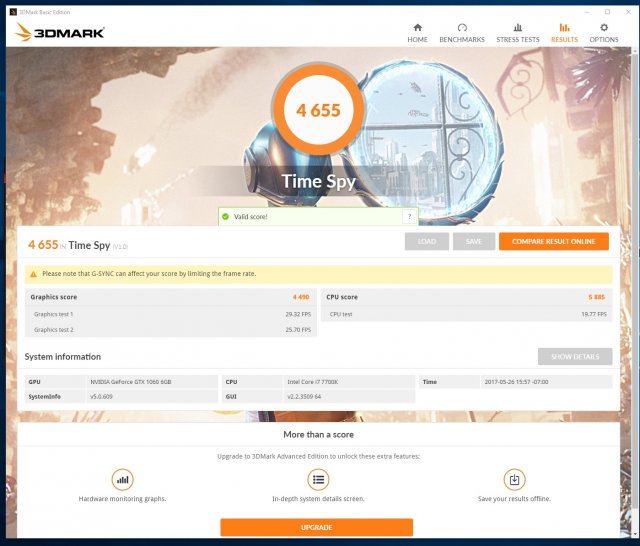Image resolution: width=640 pixels, height=546 pixels.
Task: Select the RESULTS tab
Action: [564, 33]
